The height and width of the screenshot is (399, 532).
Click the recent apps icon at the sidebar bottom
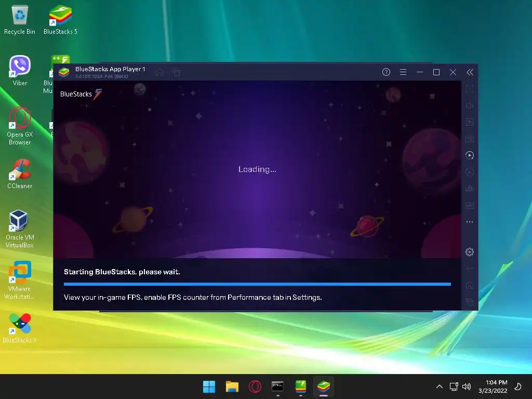click(x=470, y=302)
